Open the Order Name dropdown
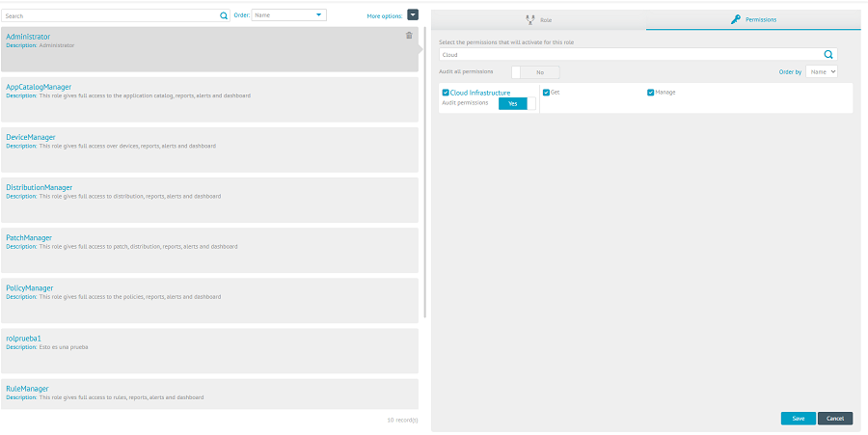Screen dimensions: 868x435 pos(289,14)
